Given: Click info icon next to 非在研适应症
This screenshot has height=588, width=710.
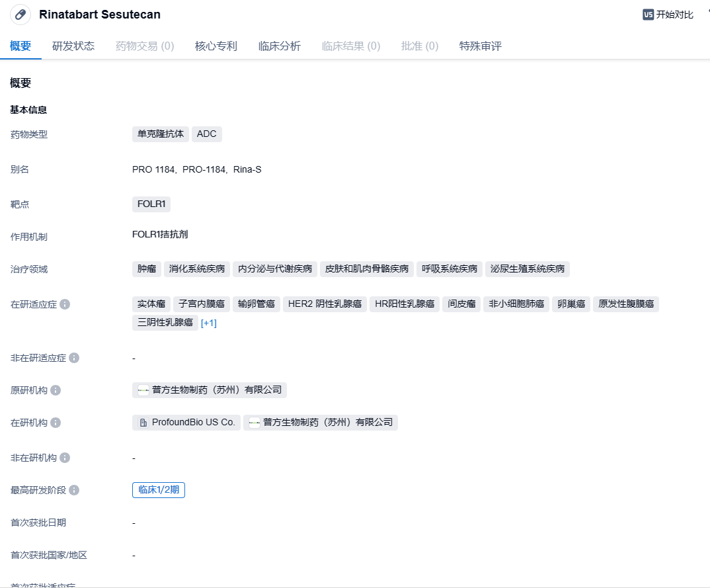Looking at the screenshot, I should [x=74, y=358].
